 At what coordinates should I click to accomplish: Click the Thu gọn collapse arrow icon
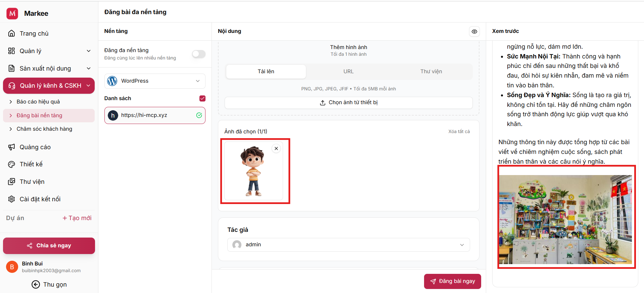click(36, 285)
